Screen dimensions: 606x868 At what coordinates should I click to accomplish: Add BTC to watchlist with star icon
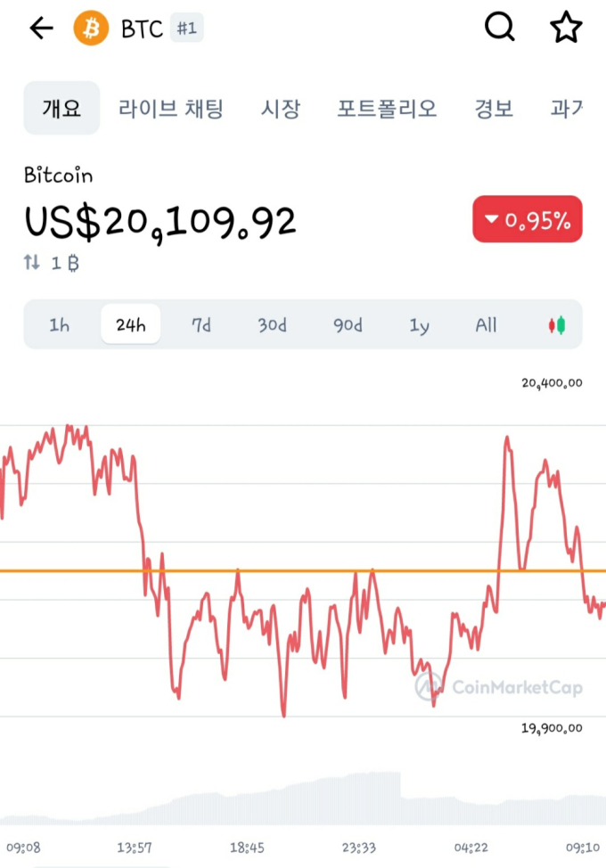tap(566, 27)
